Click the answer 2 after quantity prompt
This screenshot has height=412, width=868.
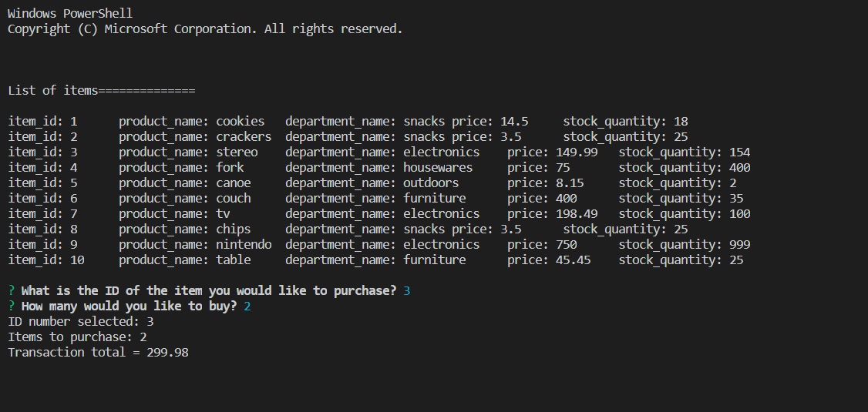point(247,306)
